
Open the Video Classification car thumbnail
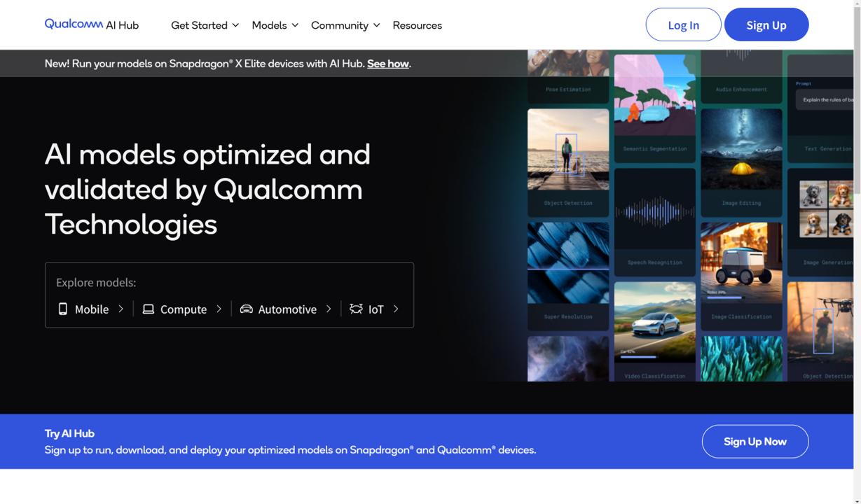click(655, 332)
